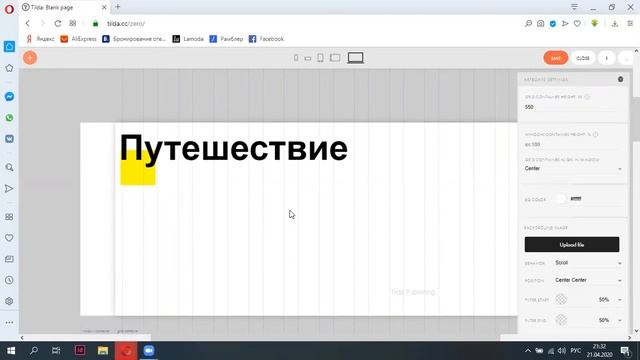Open Opera settings gear in sidebar

point(9,301)
